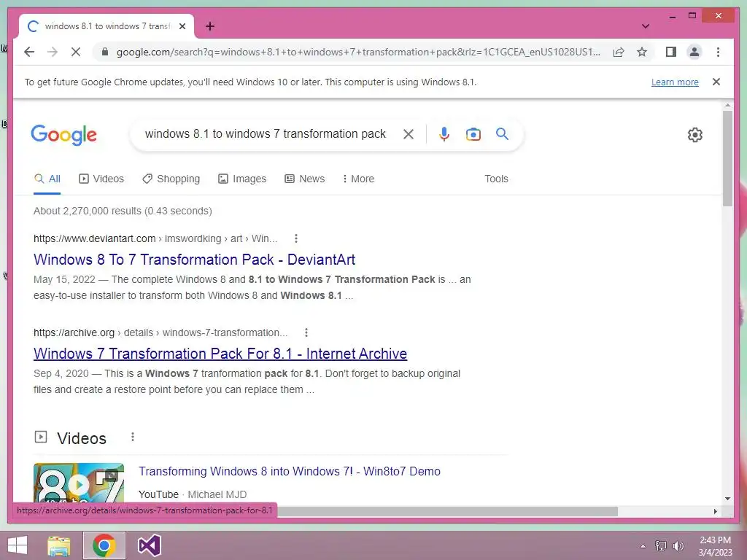Open the Chrome side panel
The image size is (747, 560).
671,52
